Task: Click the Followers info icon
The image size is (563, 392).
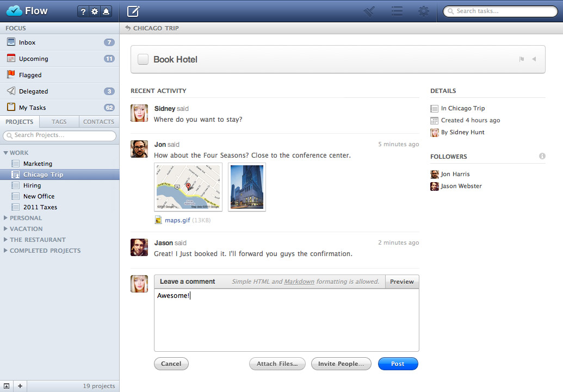Action: (x=542, y=157)
